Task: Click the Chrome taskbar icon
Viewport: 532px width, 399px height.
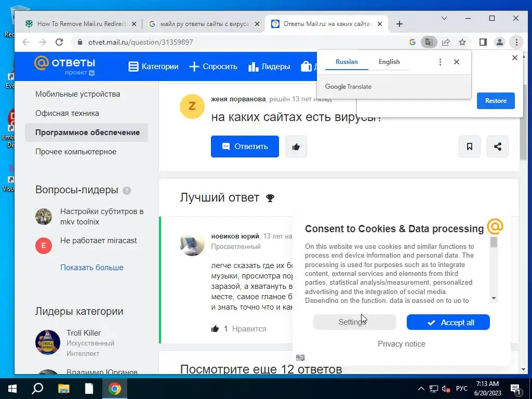Action: pos(115,389)
